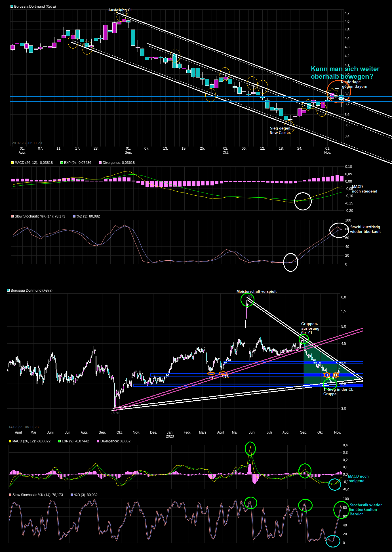
Task: Click the '2,978' low price label
Action: [x=115, y=413]
